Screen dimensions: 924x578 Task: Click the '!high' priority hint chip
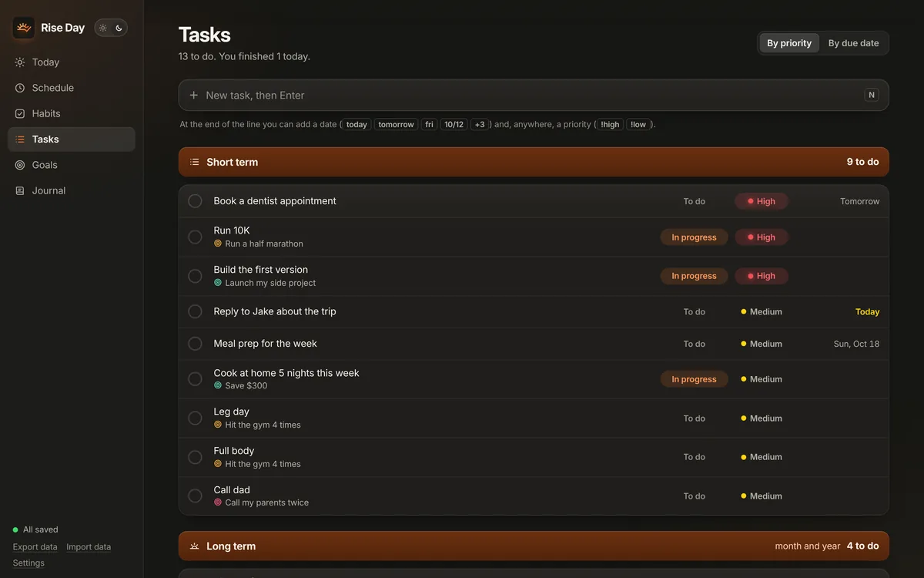pos(610,124)
